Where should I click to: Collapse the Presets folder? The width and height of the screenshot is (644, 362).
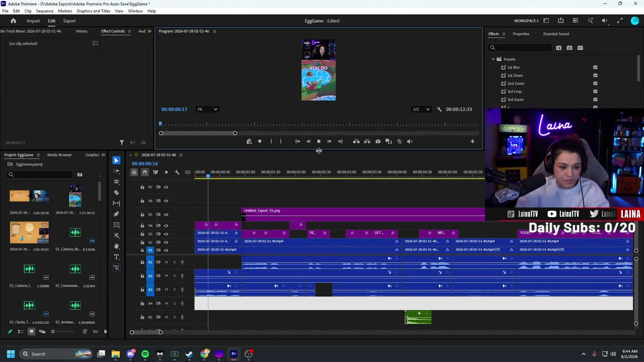[x=493, y=59]
